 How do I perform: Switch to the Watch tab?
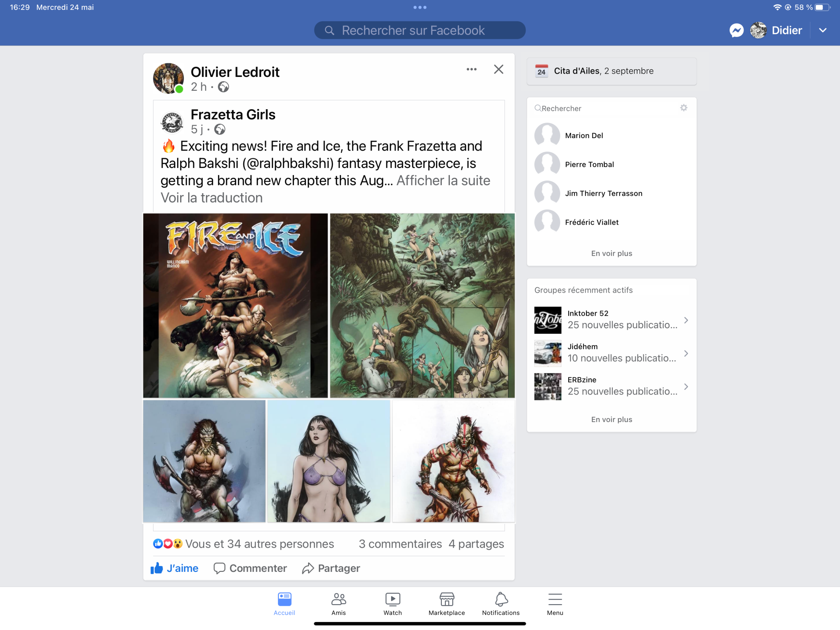[392, 604]
